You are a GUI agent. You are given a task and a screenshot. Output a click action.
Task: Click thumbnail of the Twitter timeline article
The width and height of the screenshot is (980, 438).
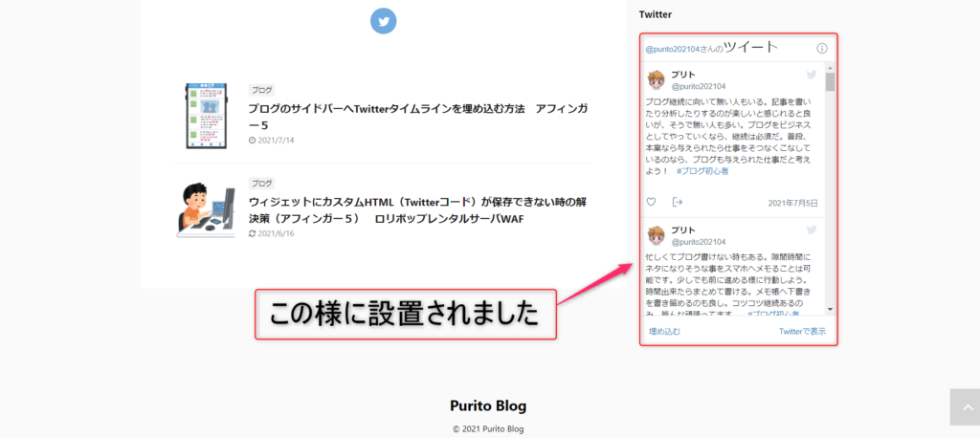tap(206, 115)
